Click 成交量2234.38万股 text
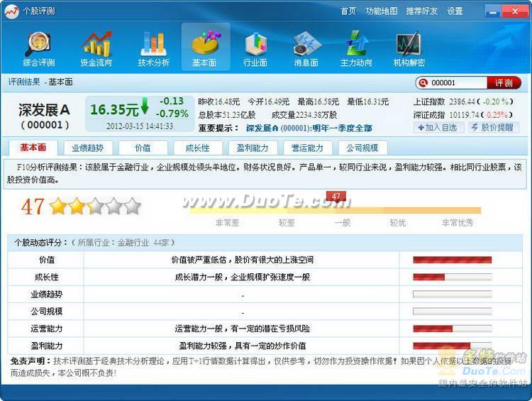 pyautogui.click(x=304, y=115)
